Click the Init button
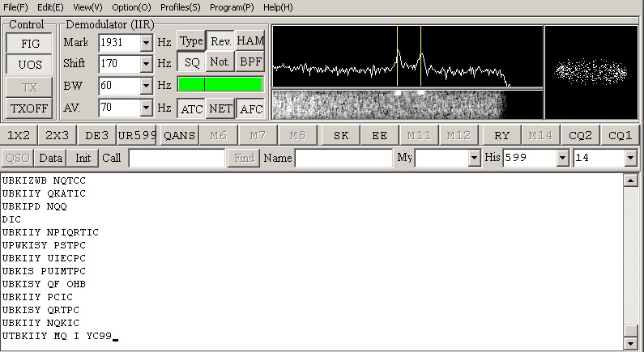 click(x=83, y=158)
